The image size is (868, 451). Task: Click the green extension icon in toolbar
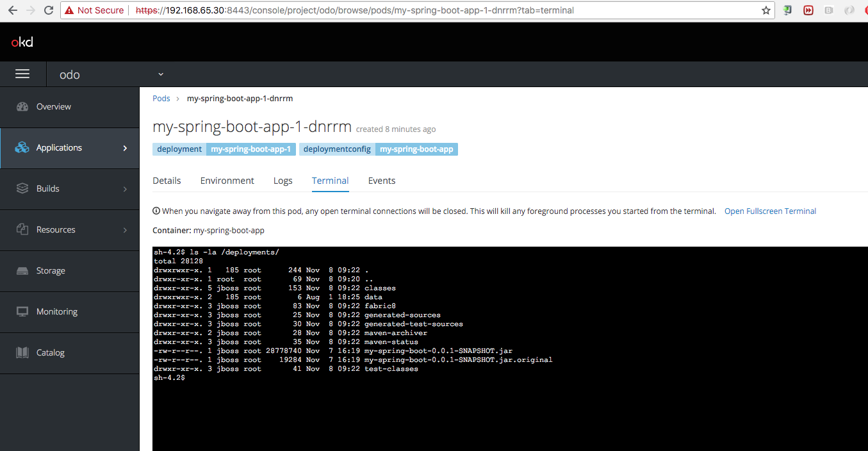[789, 10]
